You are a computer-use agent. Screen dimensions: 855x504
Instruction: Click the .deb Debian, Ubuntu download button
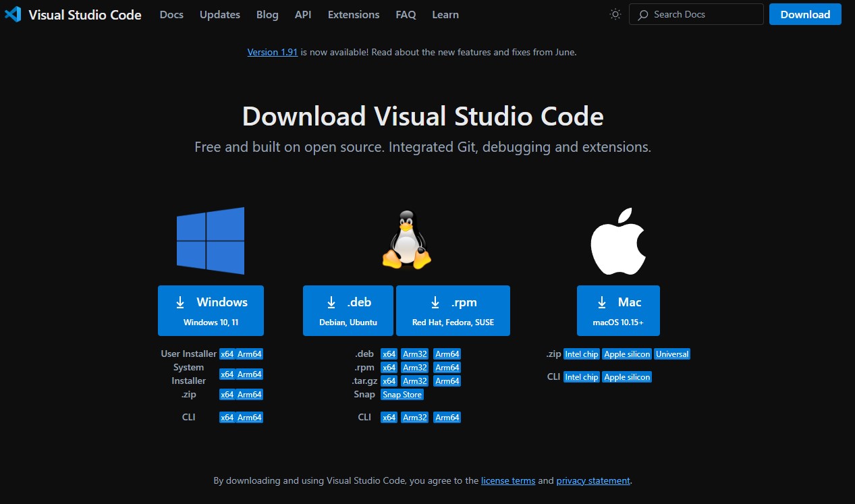pos(348,310)
